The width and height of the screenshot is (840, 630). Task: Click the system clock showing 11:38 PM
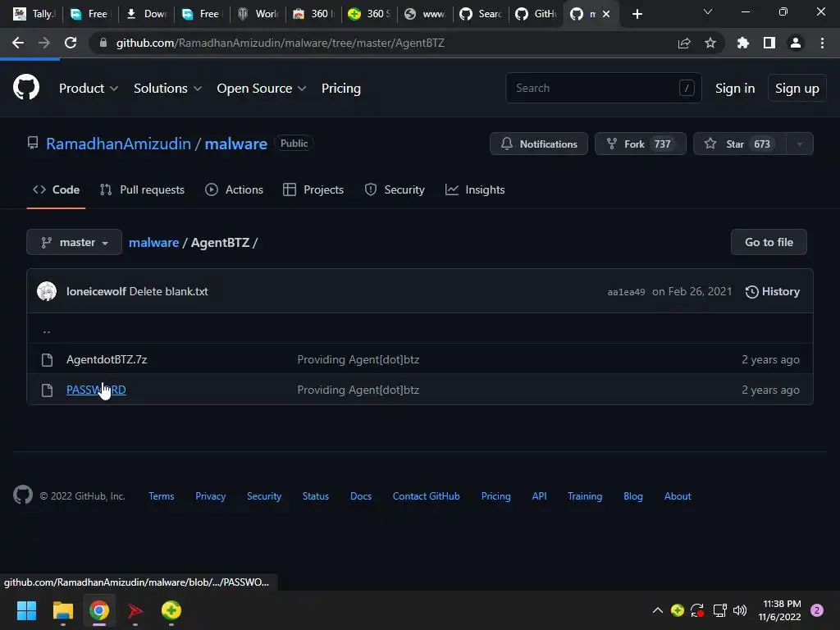[782, 604]
